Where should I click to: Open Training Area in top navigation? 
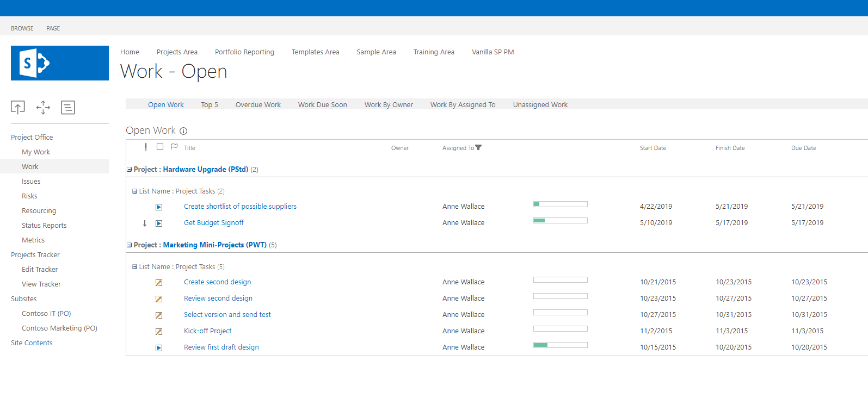[434, 52]
